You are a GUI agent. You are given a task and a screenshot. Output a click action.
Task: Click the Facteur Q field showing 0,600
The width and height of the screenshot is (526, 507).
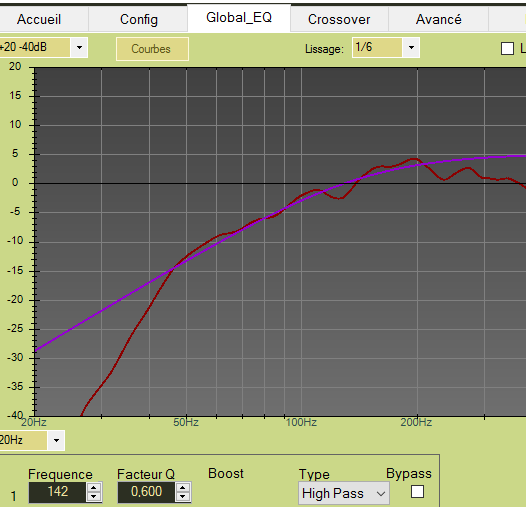[146, 492]
